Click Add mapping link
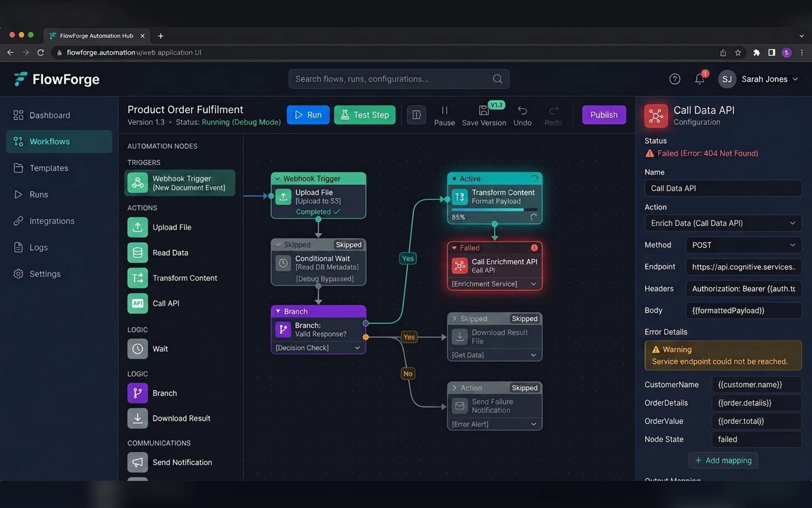This screenshot has height=508, width=812. tap(723, 460)
